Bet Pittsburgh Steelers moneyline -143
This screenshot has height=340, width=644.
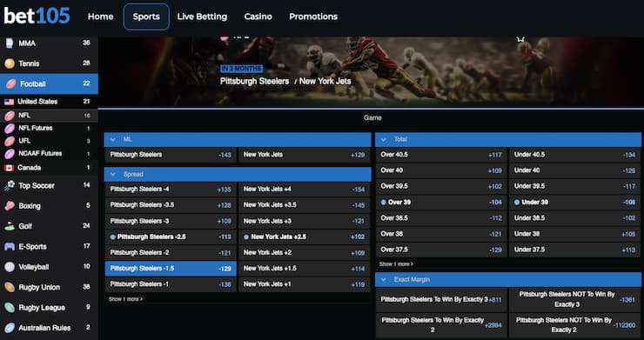pos(171,155)
